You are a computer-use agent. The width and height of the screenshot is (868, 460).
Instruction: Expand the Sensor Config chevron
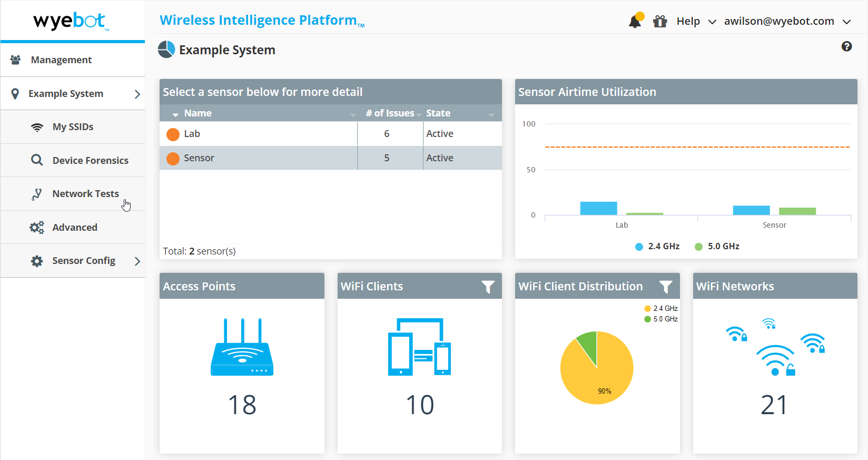[137, 261]
